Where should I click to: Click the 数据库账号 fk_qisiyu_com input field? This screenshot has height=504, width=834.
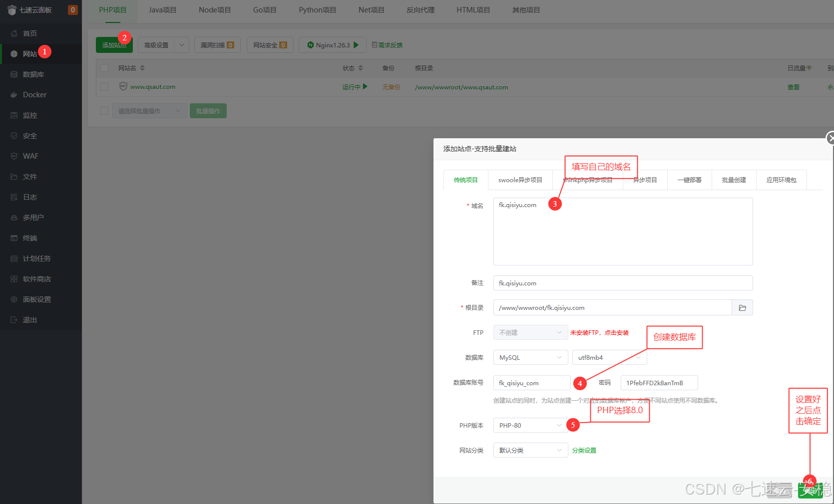[532, 383]
